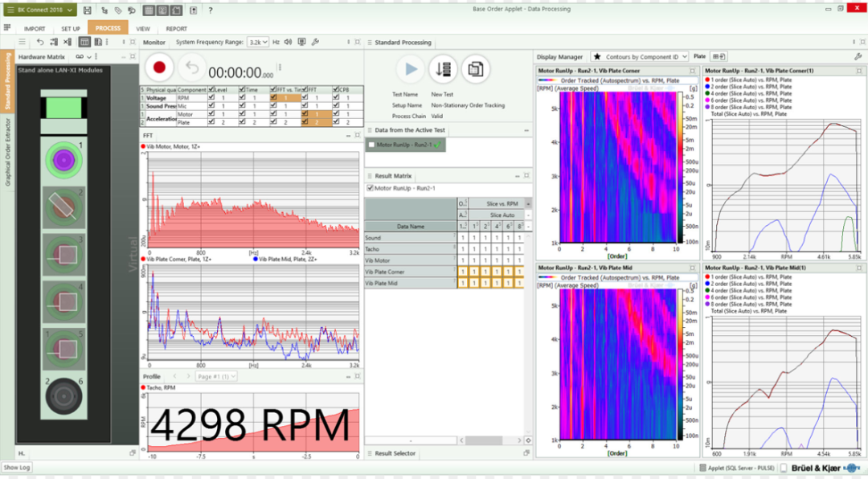Select the Vib Plate Corner row cell
Screen dimensions: 868x479
pos(410,272)
